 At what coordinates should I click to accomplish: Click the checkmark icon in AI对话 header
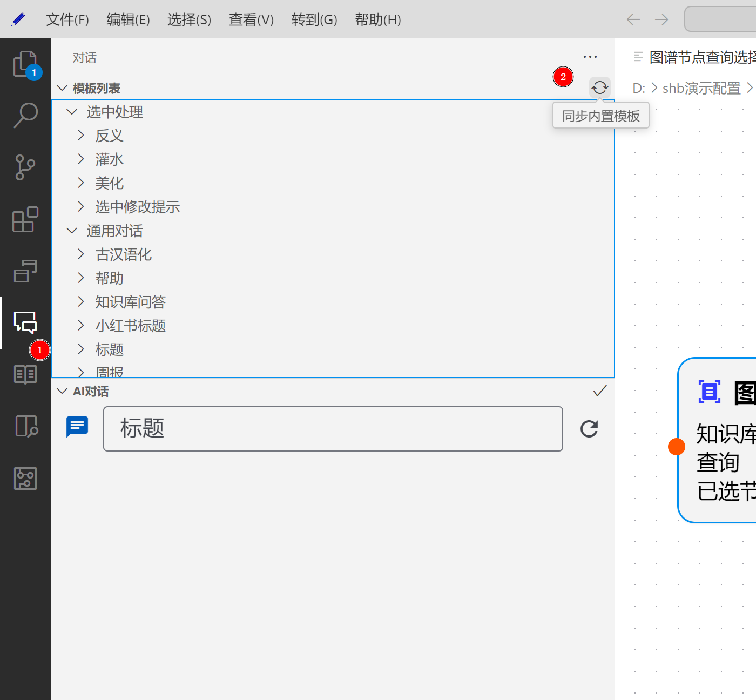[600, 391]
